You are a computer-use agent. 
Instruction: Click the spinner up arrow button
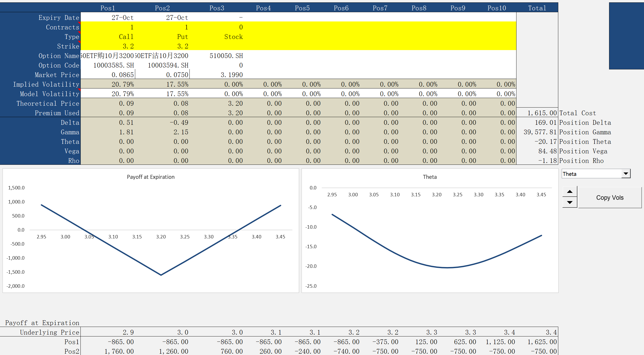point(570,192)
